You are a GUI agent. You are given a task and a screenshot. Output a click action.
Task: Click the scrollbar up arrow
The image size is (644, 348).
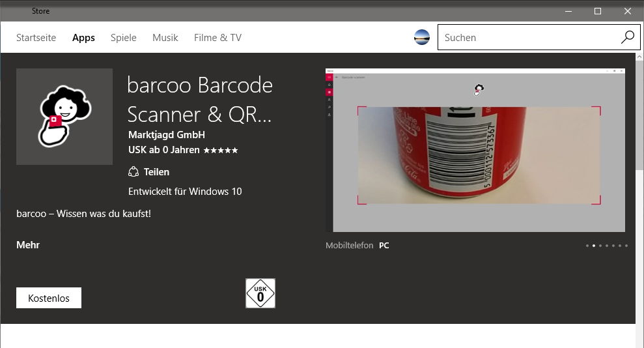pos(639,57)
